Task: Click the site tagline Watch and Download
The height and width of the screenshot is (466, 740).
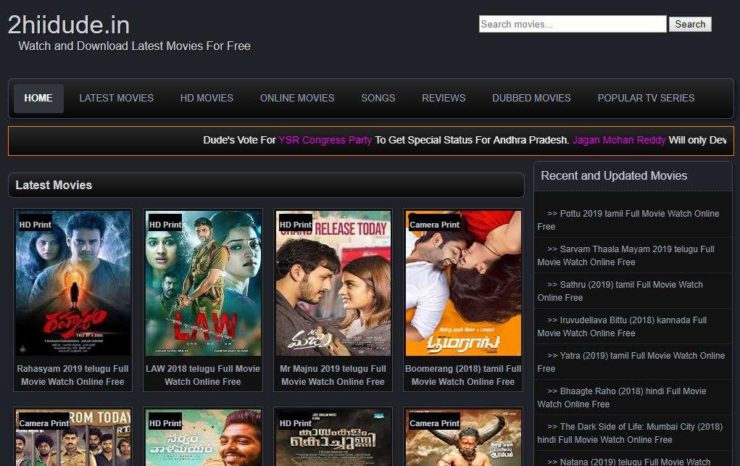Action: point(135,46)
